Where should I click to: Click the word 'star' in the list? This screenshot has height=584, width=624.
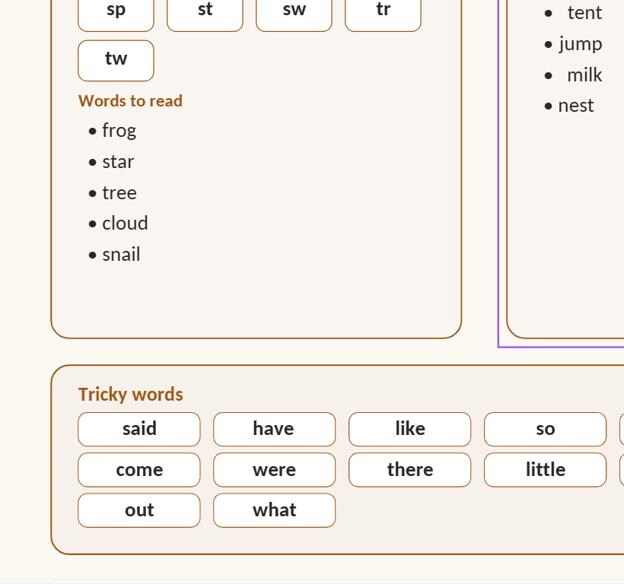[118, 162]
